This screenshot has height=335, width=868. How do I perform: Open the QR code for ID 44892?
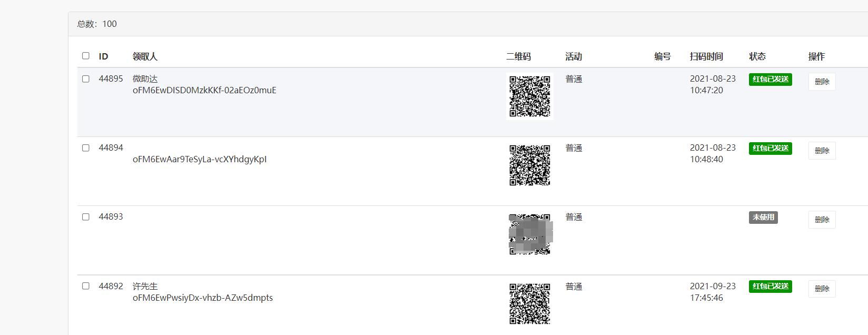(x=530, y=304)
